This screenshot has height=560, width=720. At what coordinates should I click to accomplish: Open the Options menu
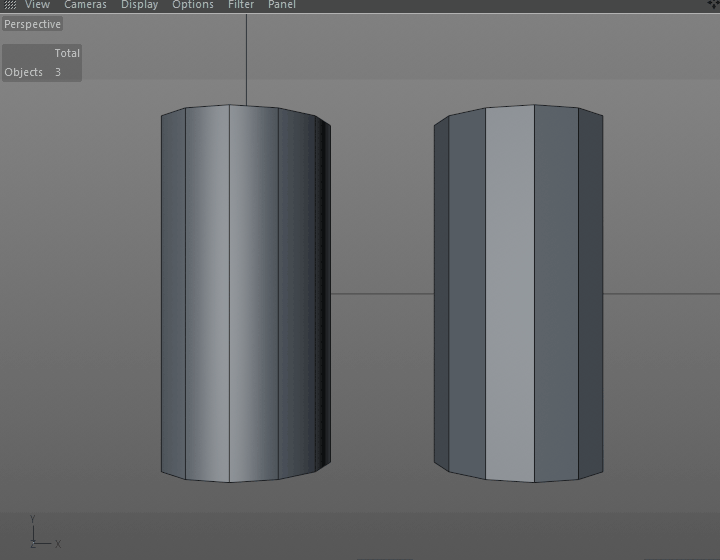(x=193, y=5)
